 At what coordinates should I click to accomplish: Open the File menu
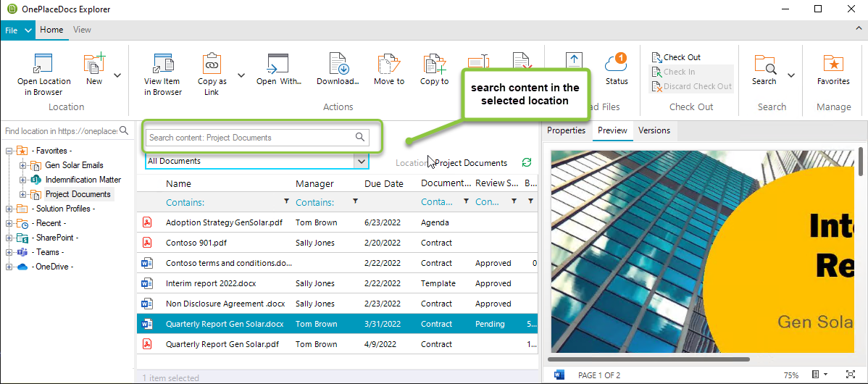point(17,30)
